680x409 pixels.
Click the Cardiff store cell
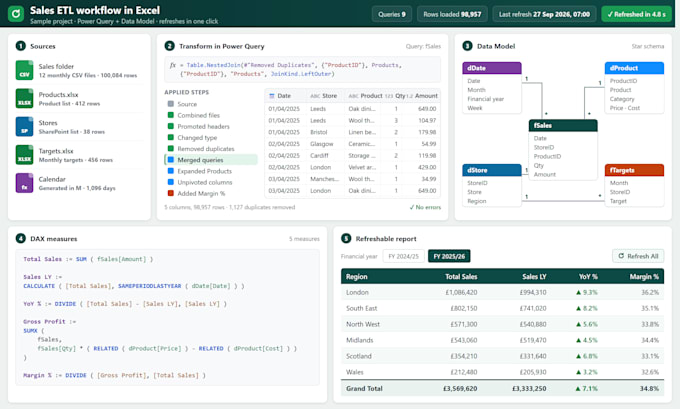click(319, 156)
